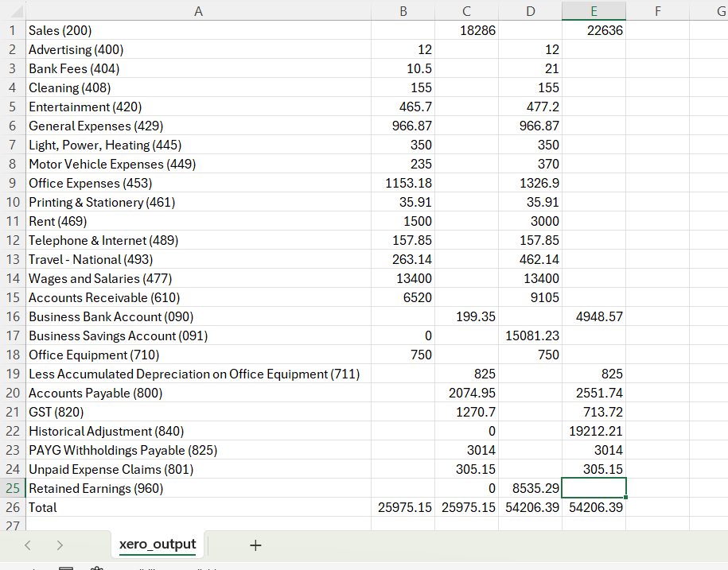Viewport: 728px width, 570px height.
Task: Select cell with value 19212.21
Action: [594, 431]
